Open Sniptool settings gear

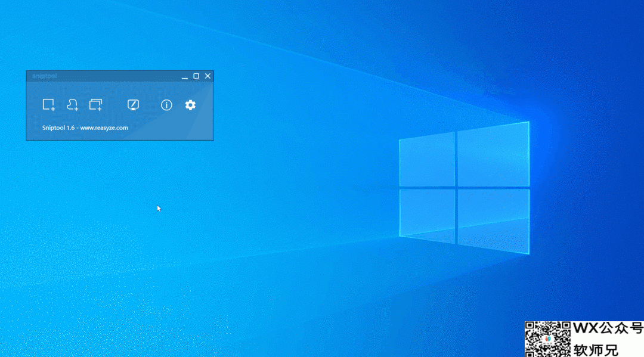click(190, 105)
